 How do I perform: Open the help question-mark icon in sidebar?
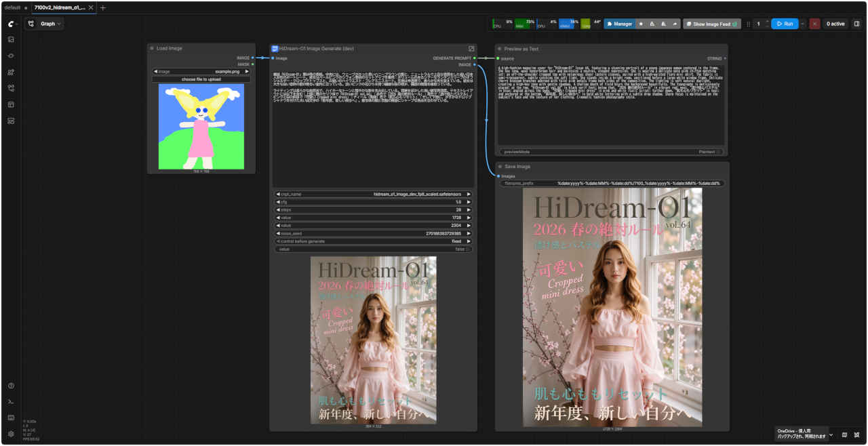pos(11,386)
